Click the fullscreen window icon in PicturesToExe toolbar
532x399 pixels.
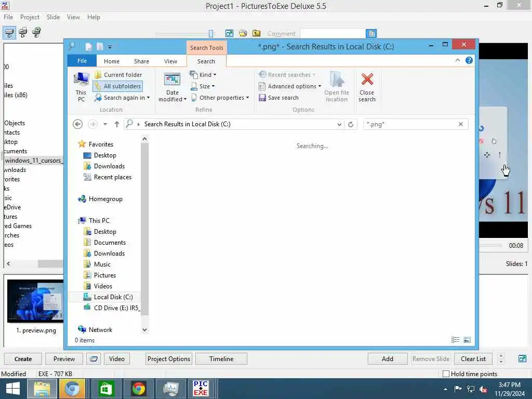point(229,33)
